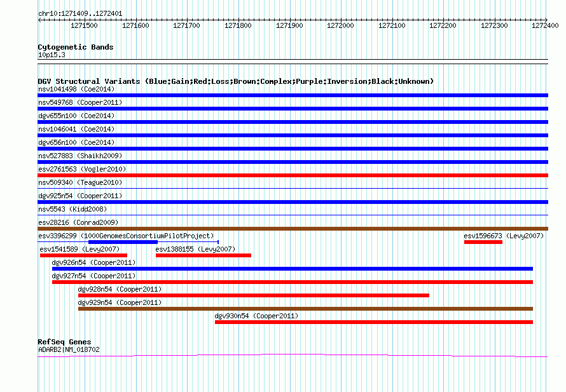Click ruler position 1271700
Image resolution: width=566 pixels, height=392 pixels.
[x=186, y=25]
